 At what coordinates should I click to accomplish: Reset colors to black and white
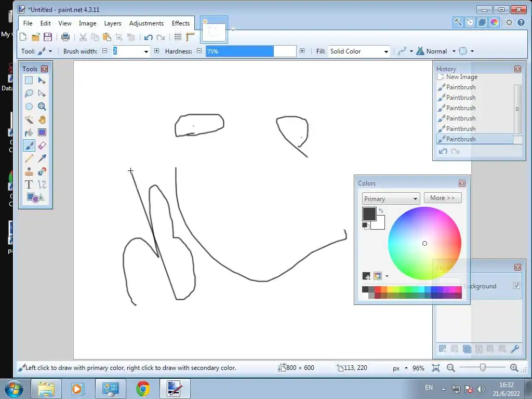click(x=365, y=225)
